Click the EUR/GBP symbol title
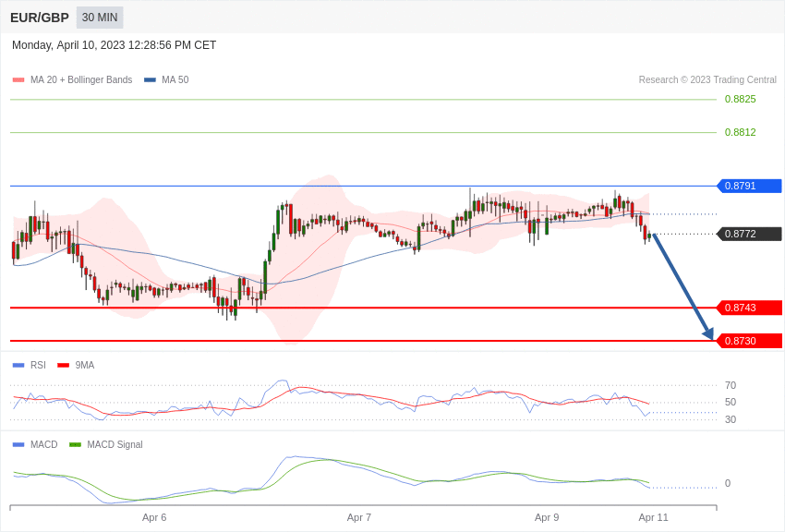785x532 pixels. 40,18
